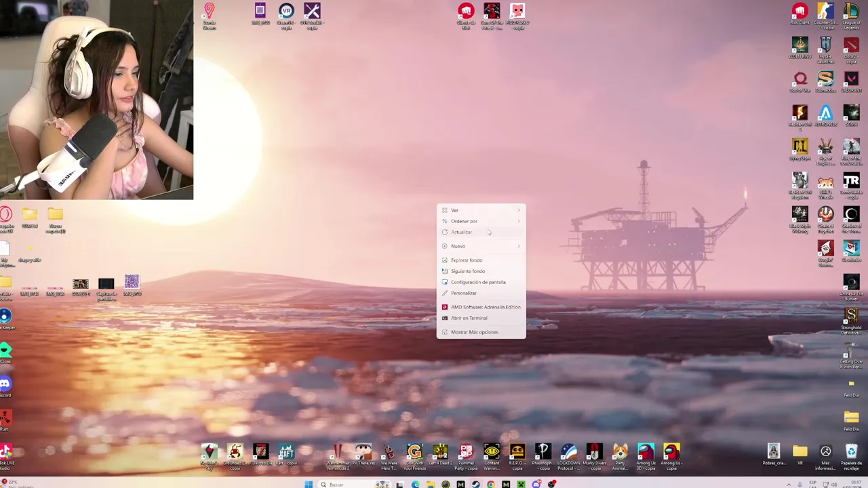
Task: Open Configuración de pantalla from the menu
Action: pos(481,282)
